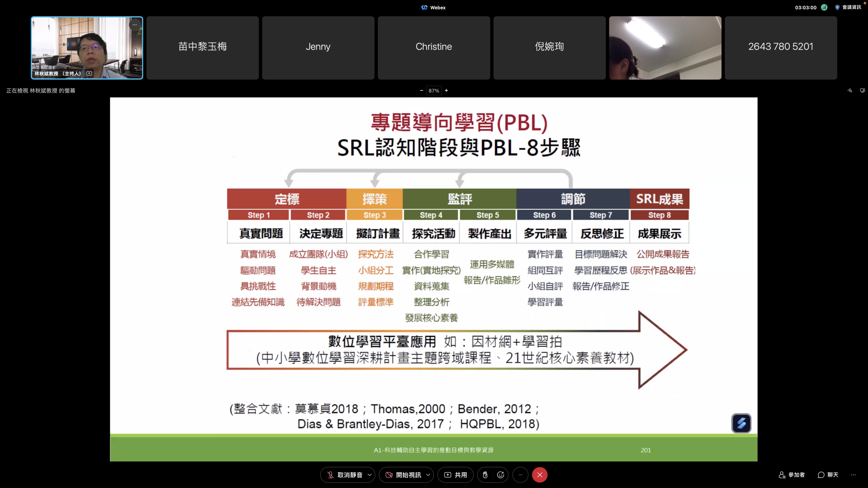Raise hand using the hand icon
868x488 pixels.
point(485,475)
